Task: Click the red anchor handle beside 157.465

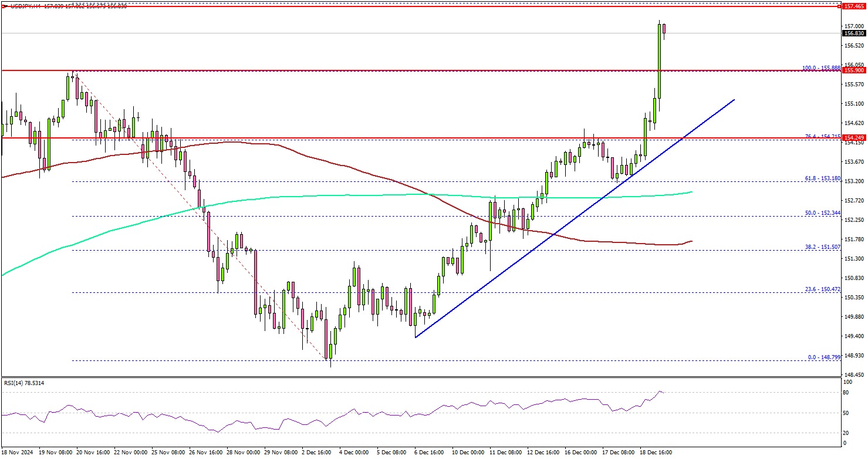Action: pos(838,6)
